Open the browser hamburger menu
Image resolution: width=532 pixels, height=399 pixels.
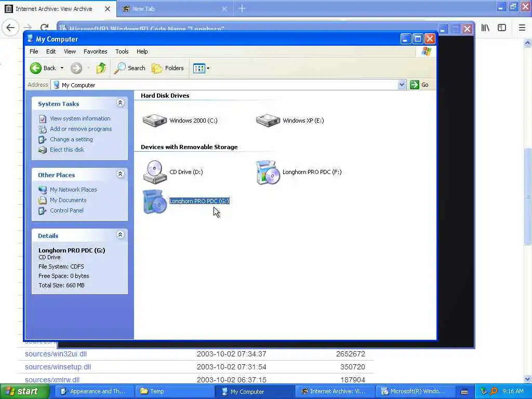(522, 28)
